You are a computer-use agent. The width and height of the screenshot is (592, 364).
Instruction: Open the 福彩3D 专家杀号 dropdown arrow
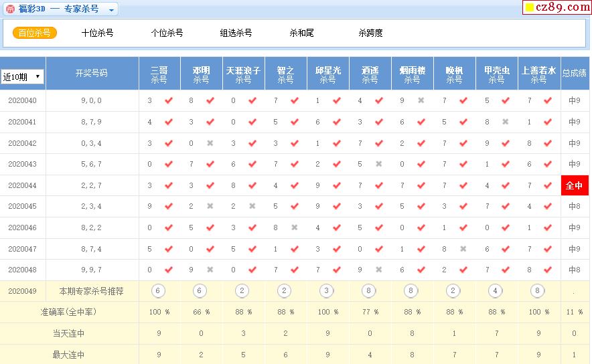(111, 10)
